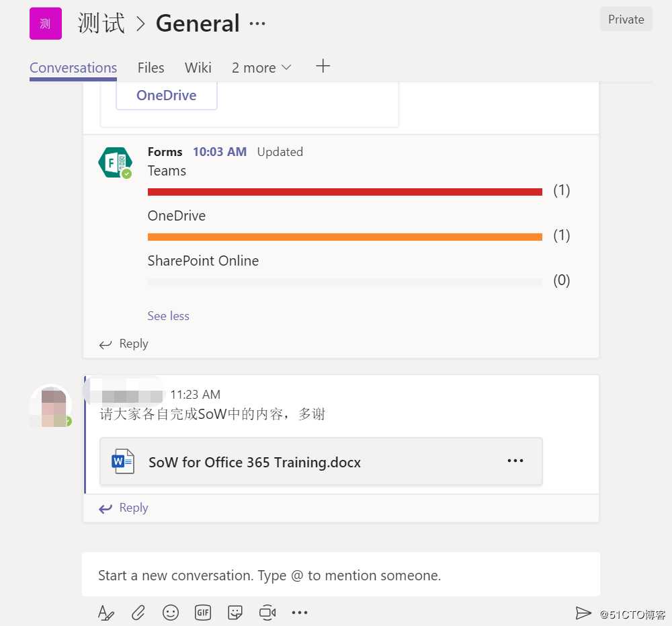This screenshot has width=672, height=626.
Task: Focus the Start a new conversation box
Action: click(x=341, y=575)
